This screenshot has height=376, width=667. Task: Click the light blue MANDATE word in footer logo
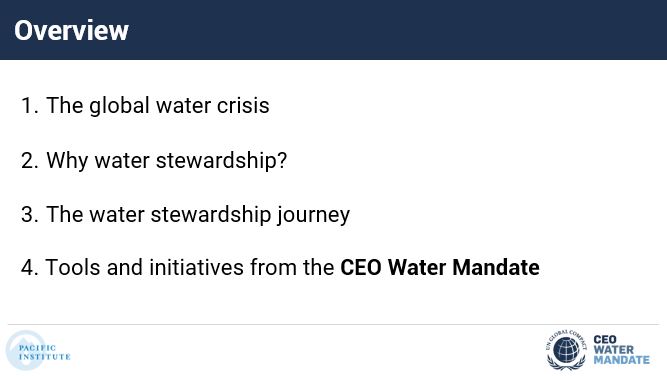(x=621, y=360)
